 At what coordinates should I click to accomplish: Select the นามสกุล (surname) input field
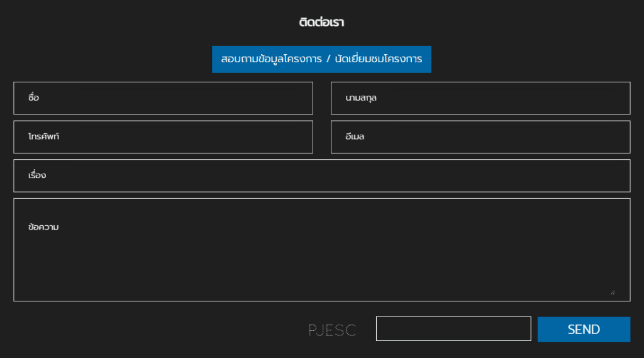point(480,98)
